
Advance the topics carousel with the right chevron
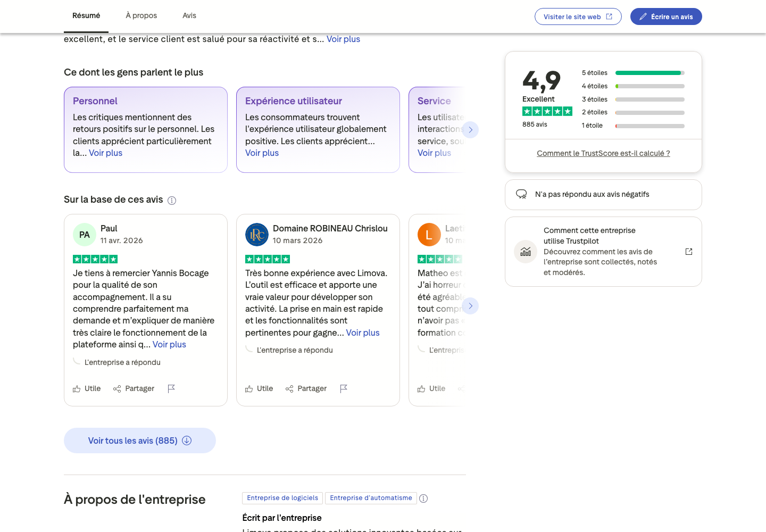point(470,129)
